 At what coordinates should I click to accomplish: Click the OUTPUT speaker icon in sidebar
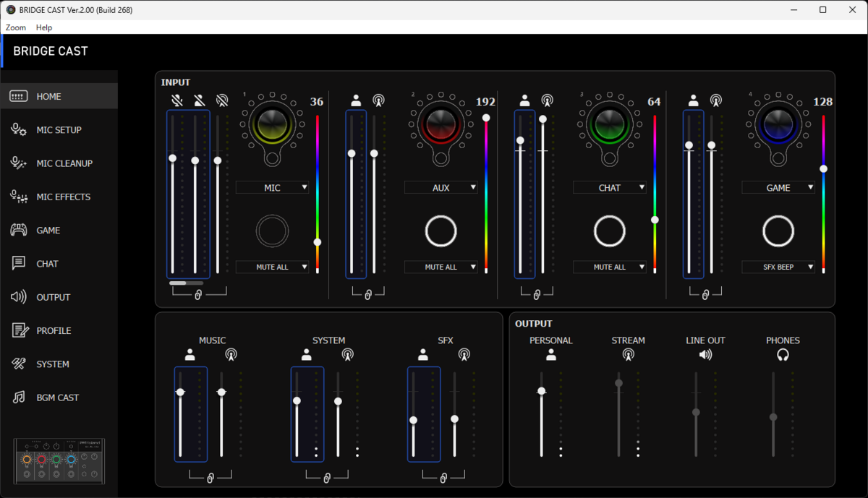tap(19, 297)
